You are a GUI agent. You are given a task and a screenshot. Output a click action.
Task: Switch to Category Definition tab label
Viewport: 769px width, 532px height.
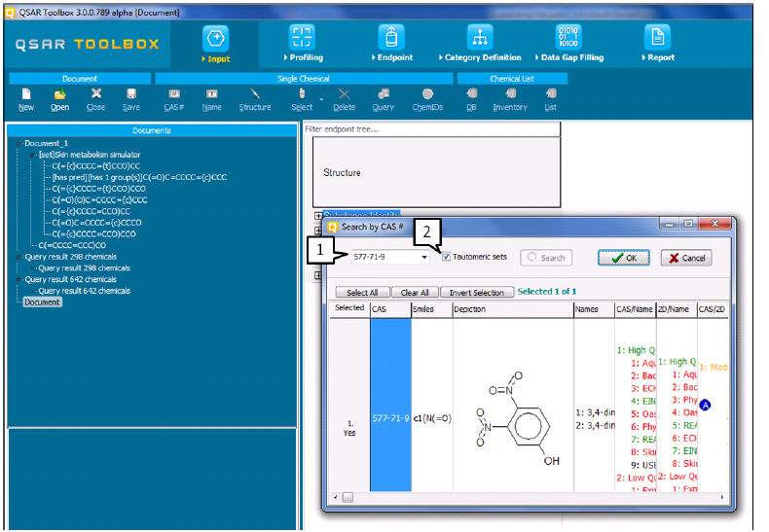tap(483, 57)
